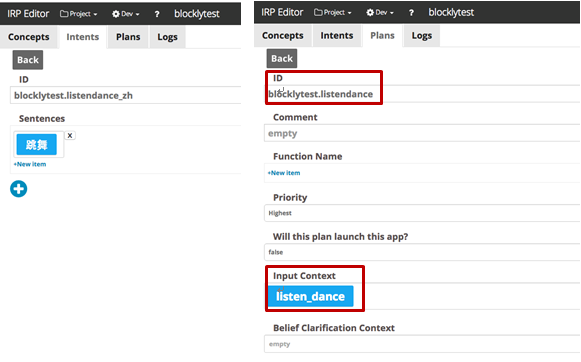The width and height of the screenshot is (581, 362).
Task: Open Plans tab in left panel
Action: pos(128,37)
